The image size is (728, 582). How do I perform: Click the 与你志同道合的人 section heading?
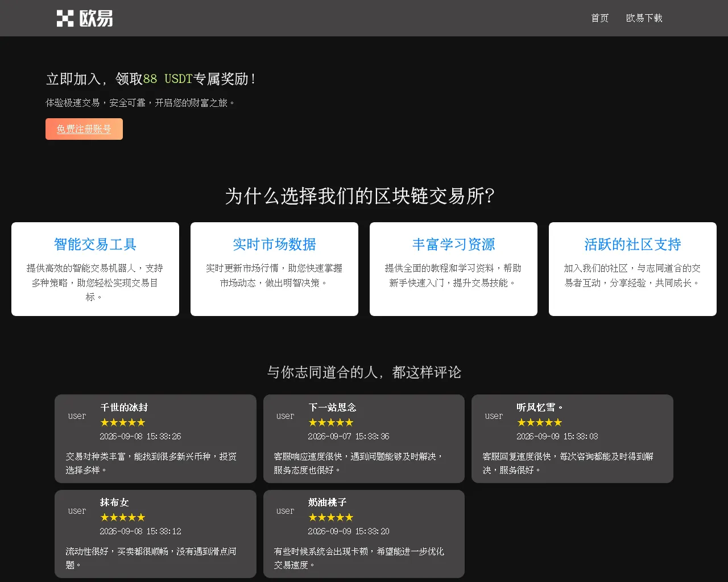pyautogui.click(x=364, y=372)
